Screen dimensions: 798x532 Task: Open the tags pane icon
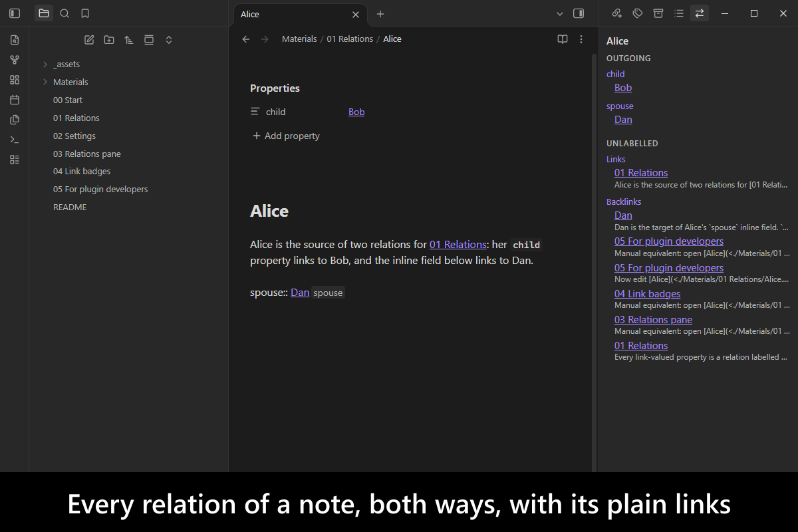tap(637, 13)
